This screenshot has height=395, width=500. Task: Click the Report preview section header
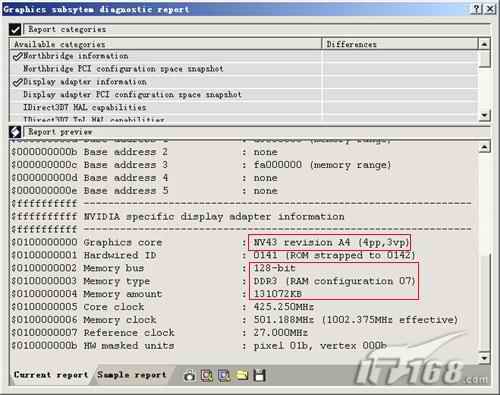(x=257, y=132)
